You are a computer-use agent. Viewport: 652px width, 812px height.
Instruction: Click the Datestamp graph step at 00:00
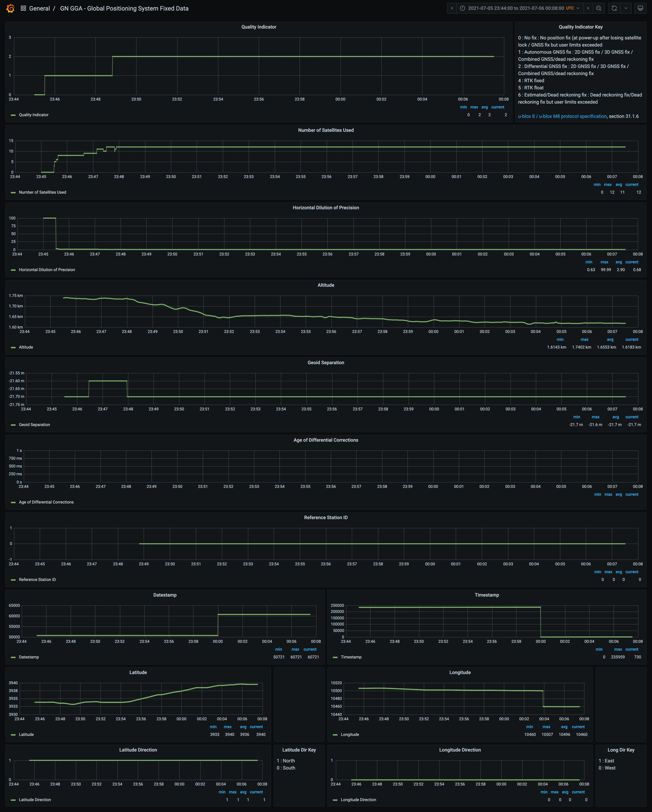(x=218, y=625)
